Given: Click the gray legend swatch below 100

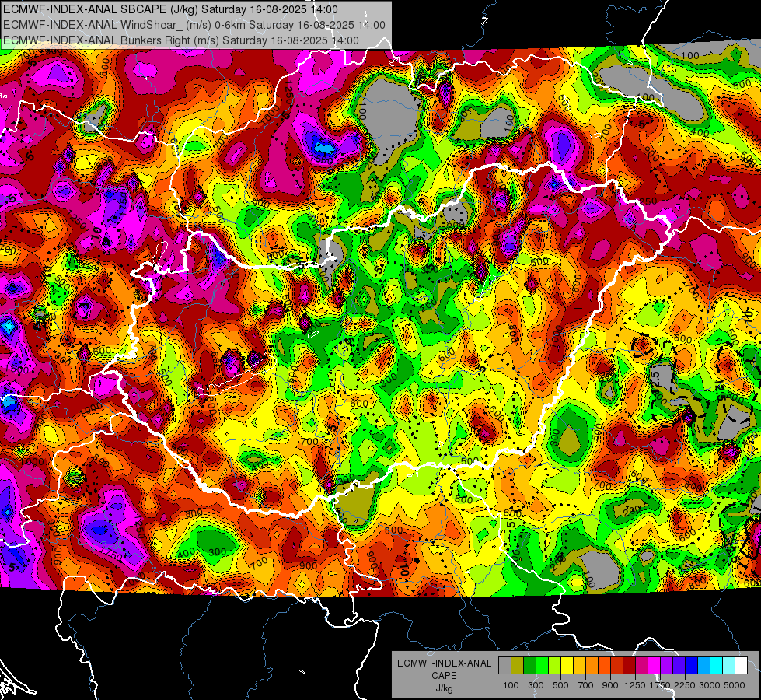Looking at the screenshot, I should 504,666.
